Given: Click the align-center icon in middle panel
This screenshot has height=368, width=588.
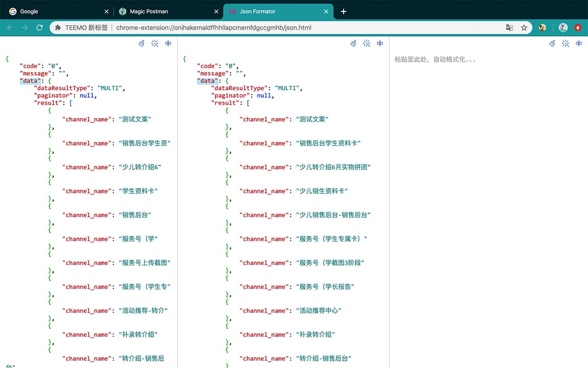Looking at the screenshot, I should 380,43.
